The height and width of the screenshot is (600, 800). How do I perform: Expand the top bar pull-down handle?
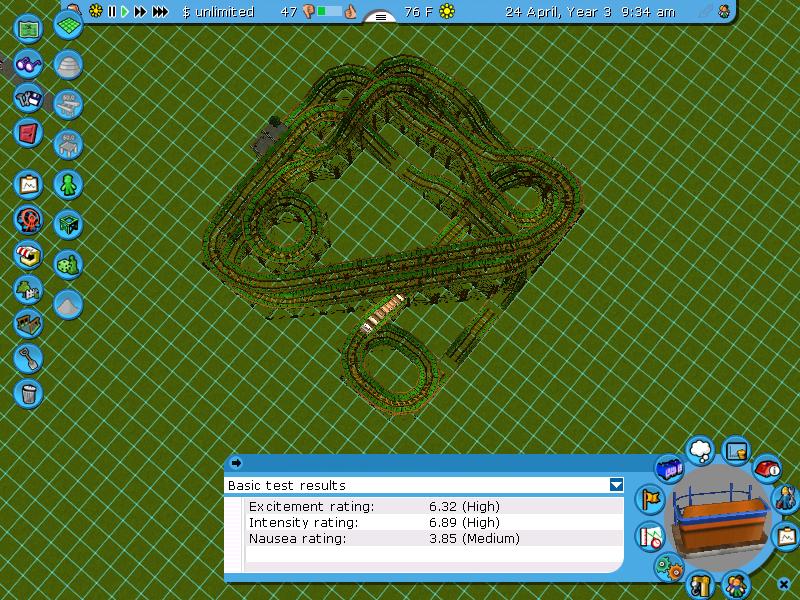click(x=381, y=17)
